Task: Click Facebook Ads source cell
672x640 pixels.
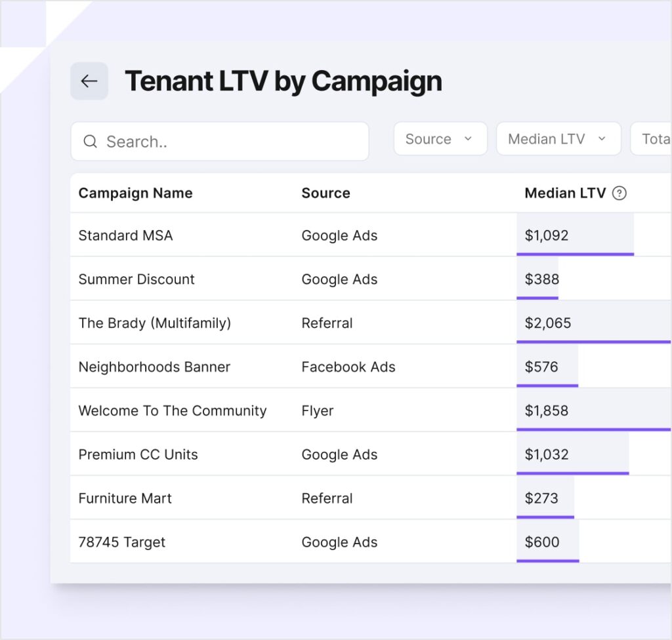Action: tap(348, 367)
